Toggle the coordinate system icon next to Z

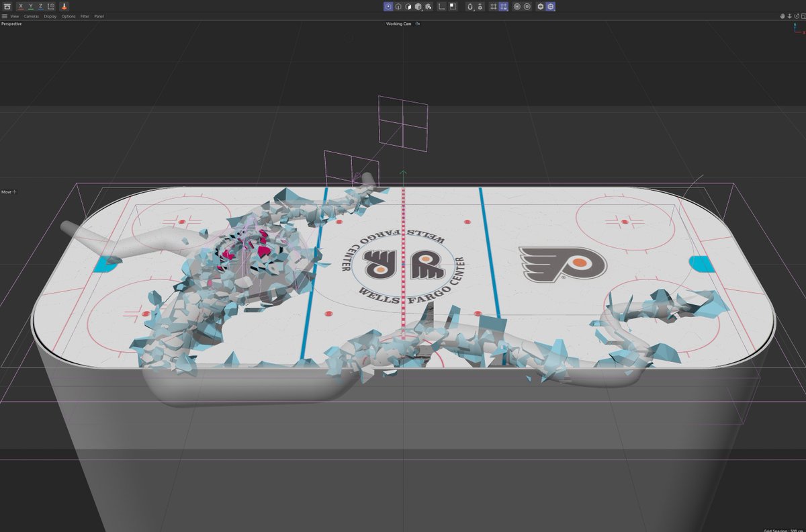(x=51, y=6)
